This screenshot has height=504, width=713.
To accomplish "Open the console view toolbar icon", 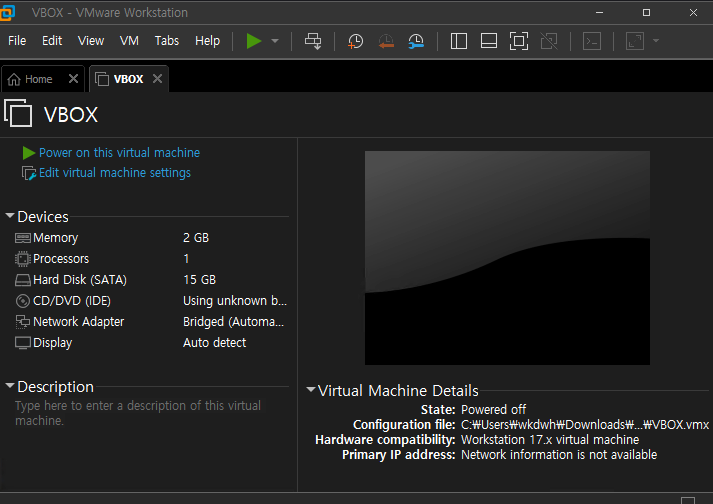I will click(592, 41).
